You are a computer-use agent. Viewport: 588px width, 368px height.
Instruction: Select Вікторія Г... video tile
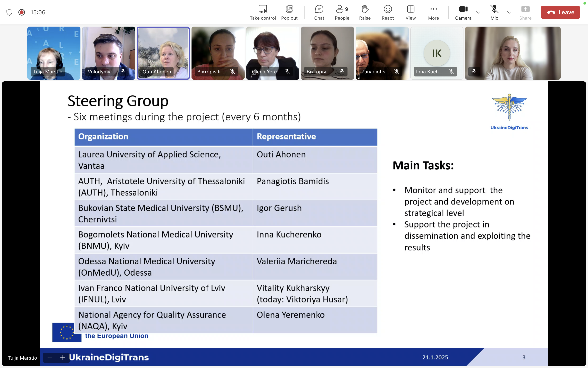tap(327, 53)
